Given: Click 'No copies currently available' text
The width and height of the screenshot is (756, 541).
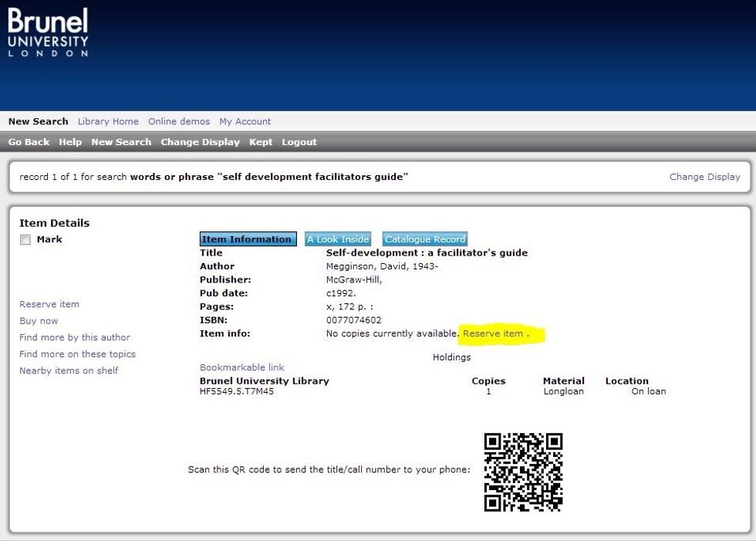Looking at the screenshot, I should [x=392, y=333].
